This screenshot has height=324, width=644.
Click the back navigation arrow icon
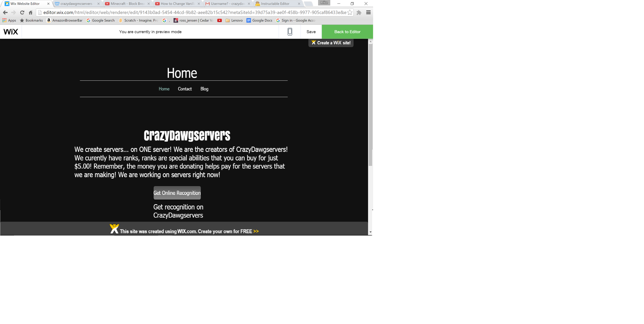click(5, 12)
